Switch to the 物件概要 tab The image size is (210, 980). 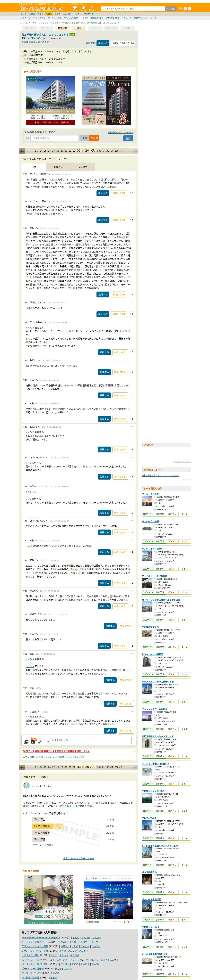[x=62, y=28]
